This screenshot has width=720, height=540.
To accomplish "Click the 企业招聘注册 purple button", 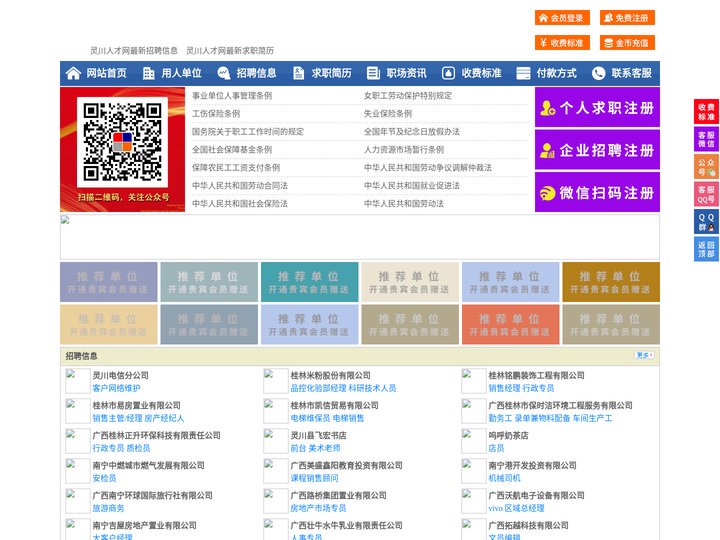I will 597,150.
